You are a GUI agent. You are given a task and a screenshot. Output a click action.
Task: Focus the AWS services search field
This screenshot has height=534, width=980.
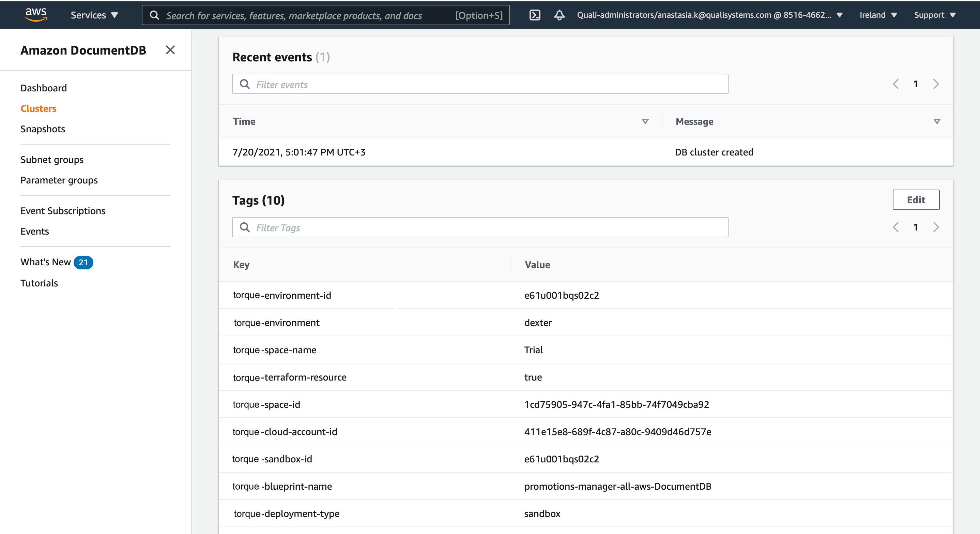[x=326, y=15]
